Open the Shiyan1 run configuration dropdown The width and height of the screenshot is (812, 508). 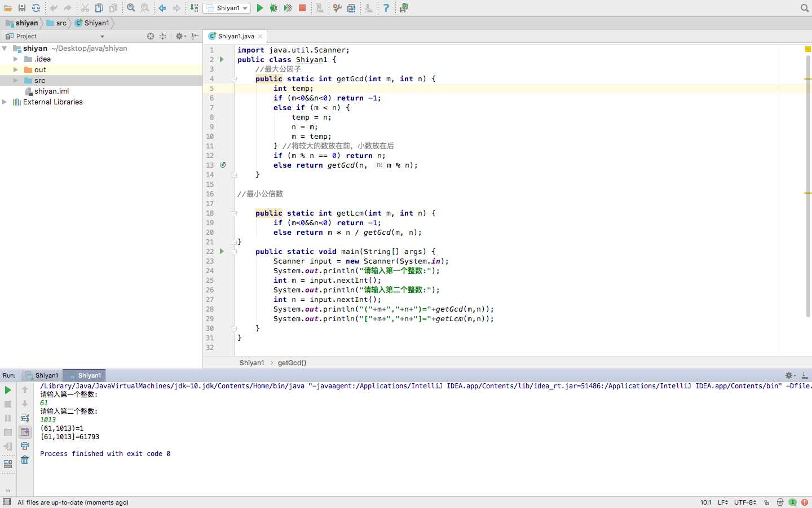tap(227, 8)
